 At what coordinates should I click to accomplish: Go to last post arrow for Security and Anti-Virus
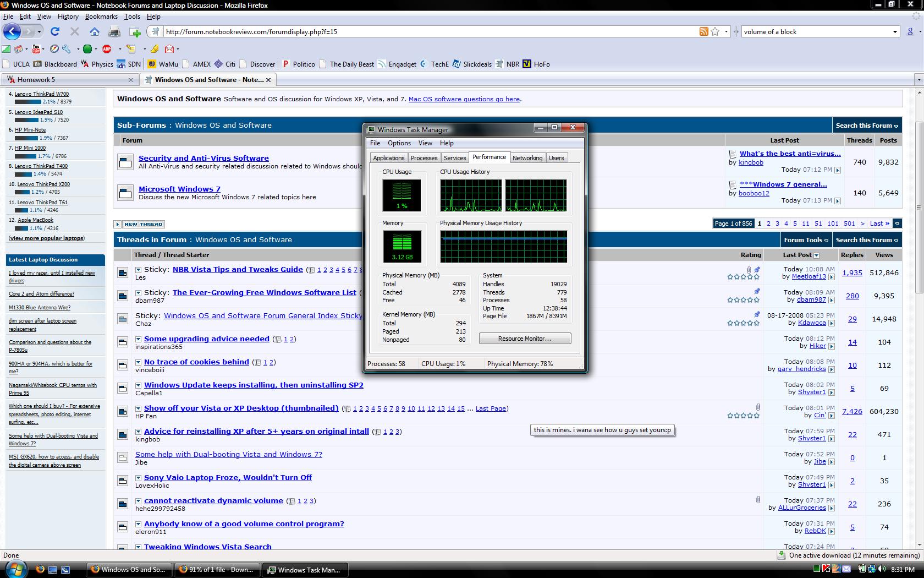(x=838, y=170)
